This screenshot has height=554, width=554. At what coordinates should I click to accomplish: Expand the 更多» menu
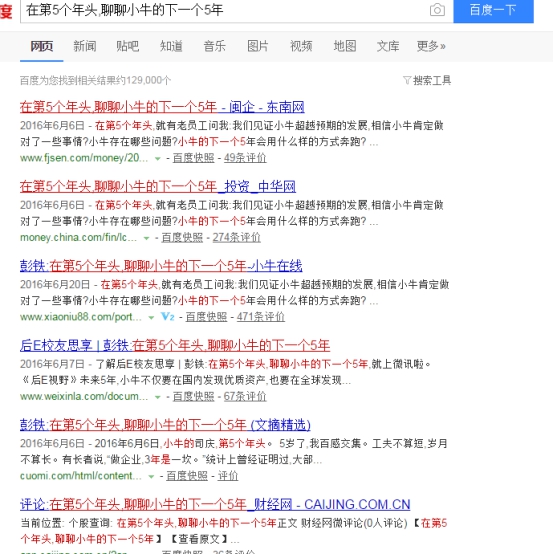pyautogui.click(x=431, y=46)
